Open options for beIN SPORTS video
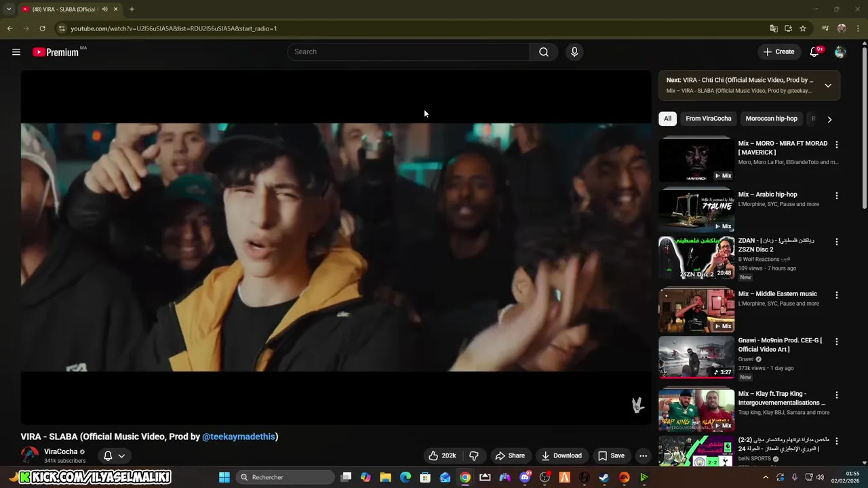Viewport: 868px width, 488px height. pyautogui.click(x=836, y=441)
